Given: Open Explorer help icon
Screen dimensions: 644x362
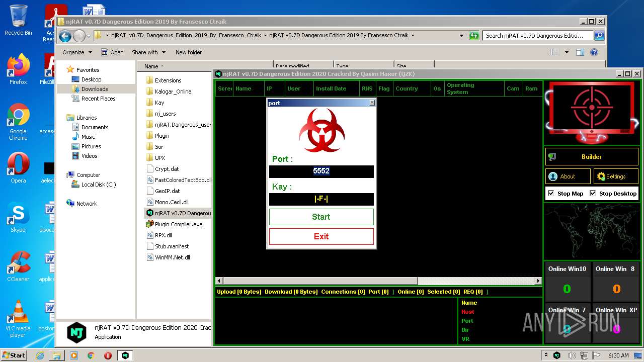Looking at the screenshot, I should [594, 52].
